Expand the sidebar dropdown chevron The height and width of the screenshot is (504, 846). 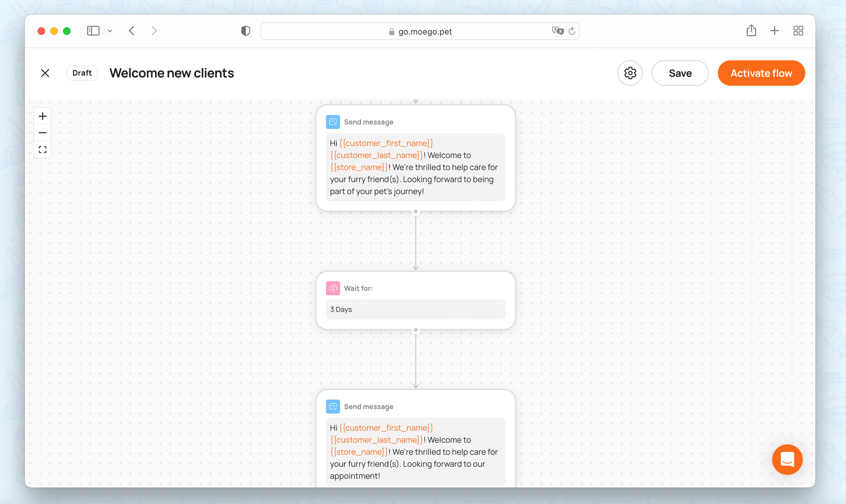pos(110,31)
